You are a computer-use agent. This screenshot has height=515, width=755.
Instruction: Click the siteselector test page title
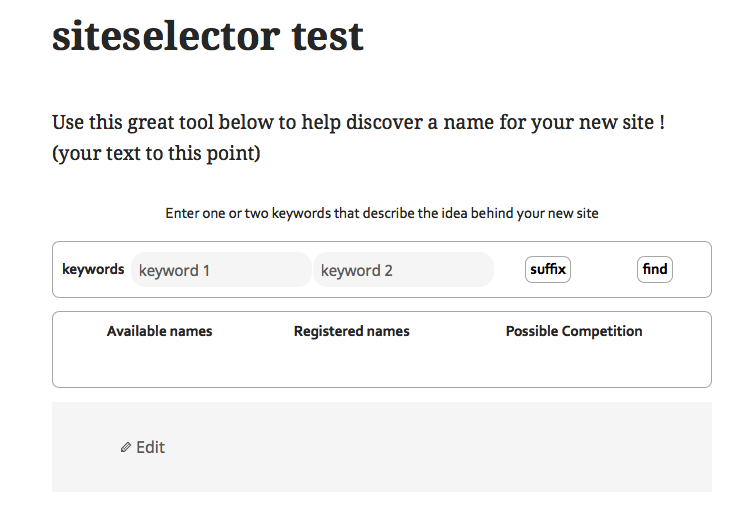(x=208, y=36)
